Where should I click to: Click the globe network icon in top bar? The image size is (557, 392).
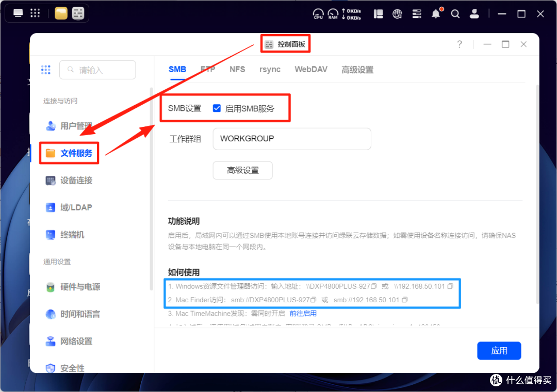point(397,14)
